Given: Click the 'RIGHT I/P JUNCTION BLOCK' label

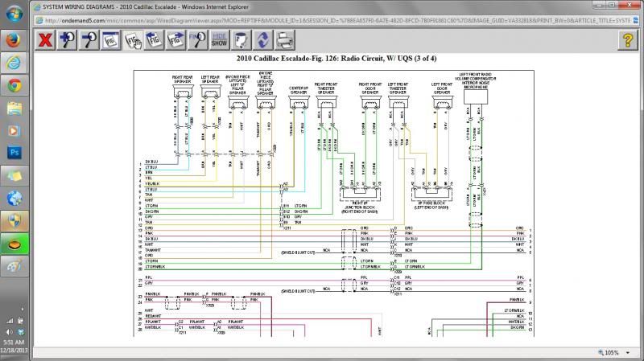Looking at the screenshot, I should click(360, 207).
